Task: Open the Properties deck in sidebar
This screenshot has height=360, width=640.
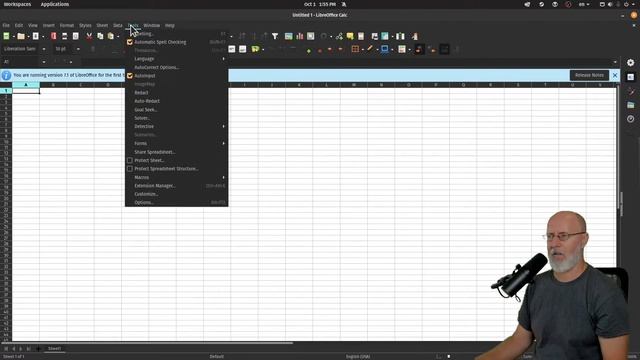Action: (x=631, y=77)
